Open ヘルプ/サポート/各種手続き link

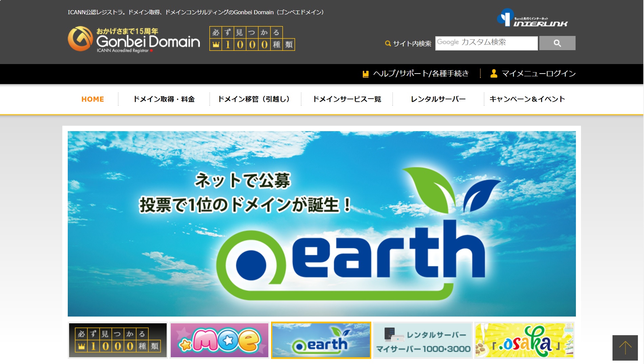[421, 74]
